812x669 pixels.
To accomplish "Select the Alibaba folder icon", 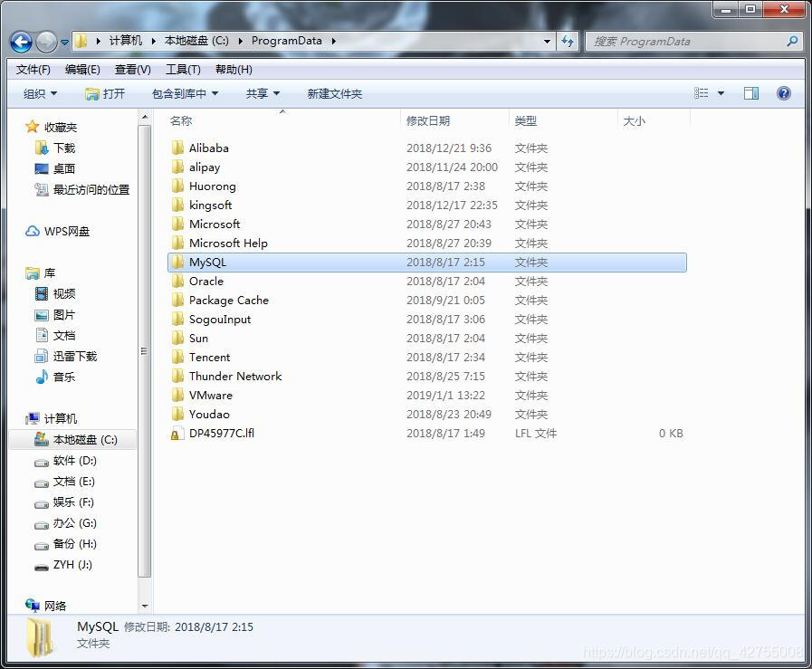I will coord(177,148).
